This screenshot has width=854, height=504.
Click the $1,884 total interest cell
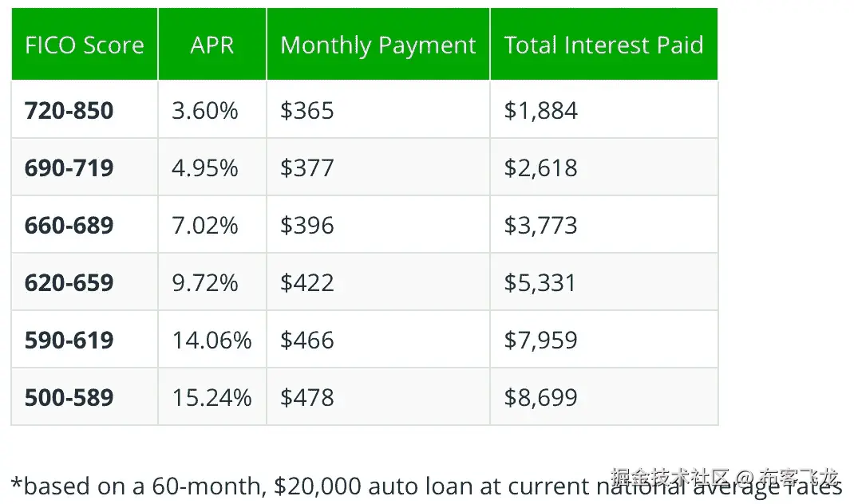540,111
